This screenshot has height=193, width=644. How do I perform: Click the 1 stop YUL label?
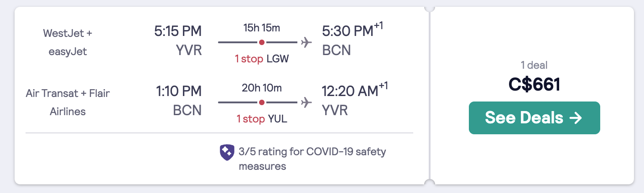coord(262,119)
